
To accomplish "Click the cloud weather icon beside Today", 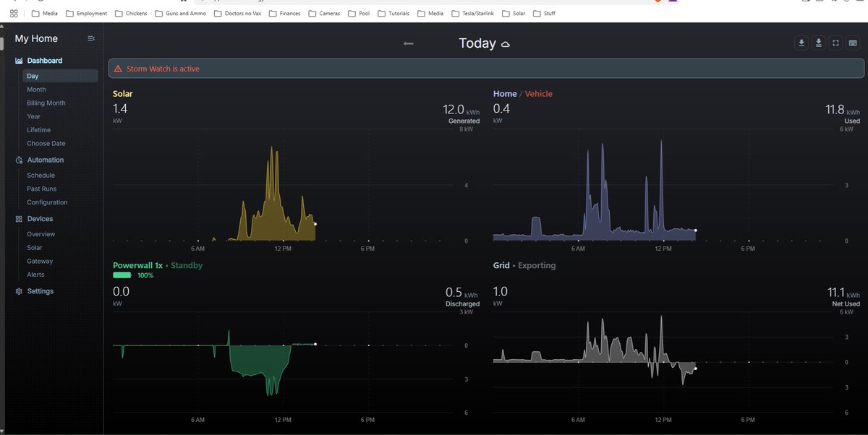I will coord(506,45).
